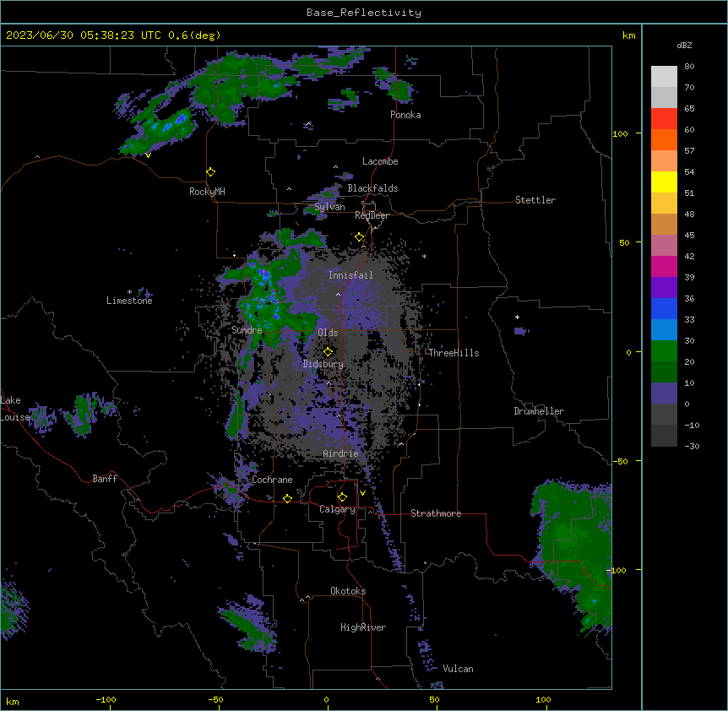Choose the slate purple legend swatch above 0

664,393
